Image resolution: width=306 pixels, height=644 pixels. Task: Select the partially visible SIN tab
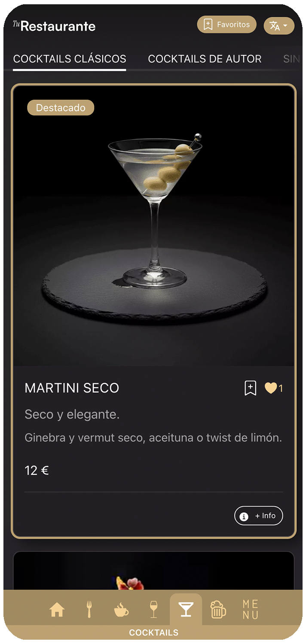292,59
